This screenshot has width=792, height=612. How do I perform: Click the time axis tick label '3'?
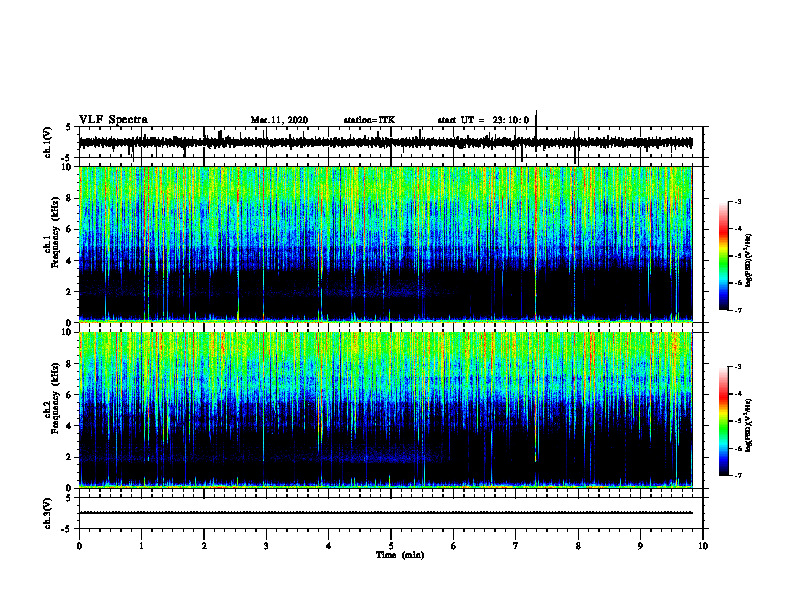tap(266, 546)
